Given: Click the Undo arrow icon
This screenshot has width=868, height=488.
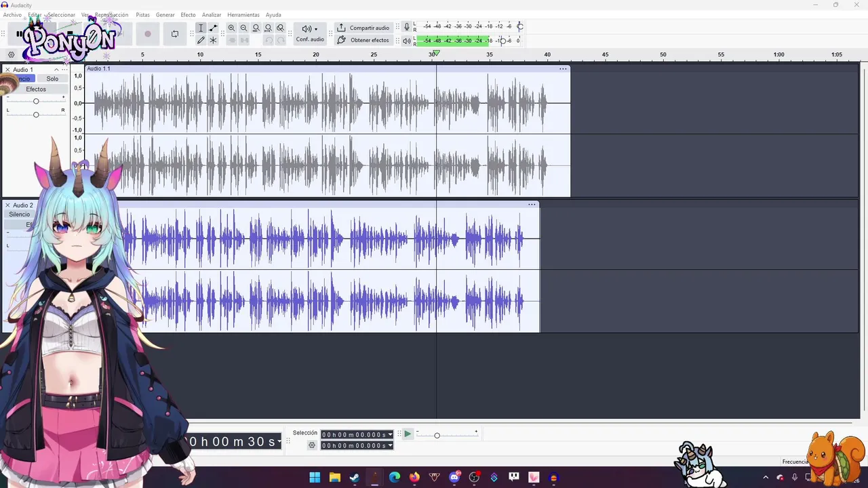Looking at the screenshot, I should point(269,40).
